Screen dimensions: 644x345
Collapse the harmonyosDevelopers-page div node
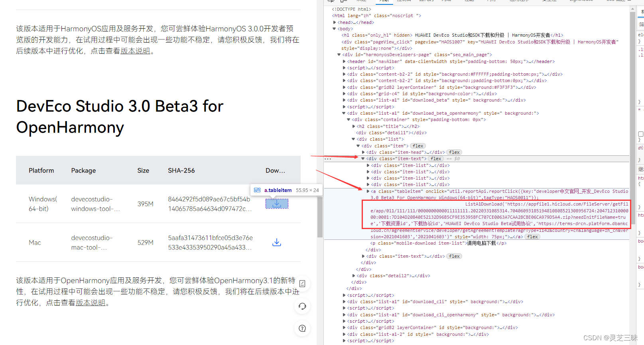[339, 55]
